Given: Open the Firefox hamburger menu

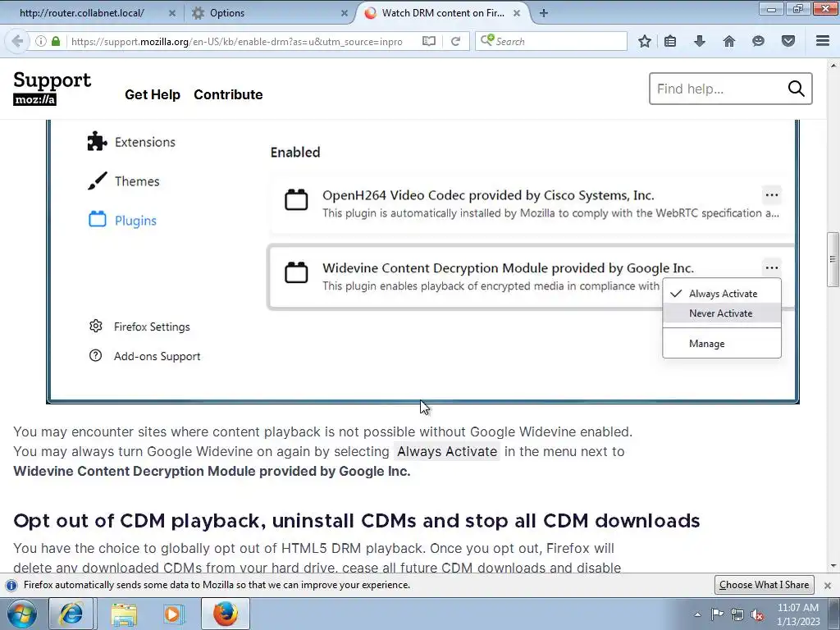Looking at the screenshot, I should pyautogui.click(x=823, y=41).
